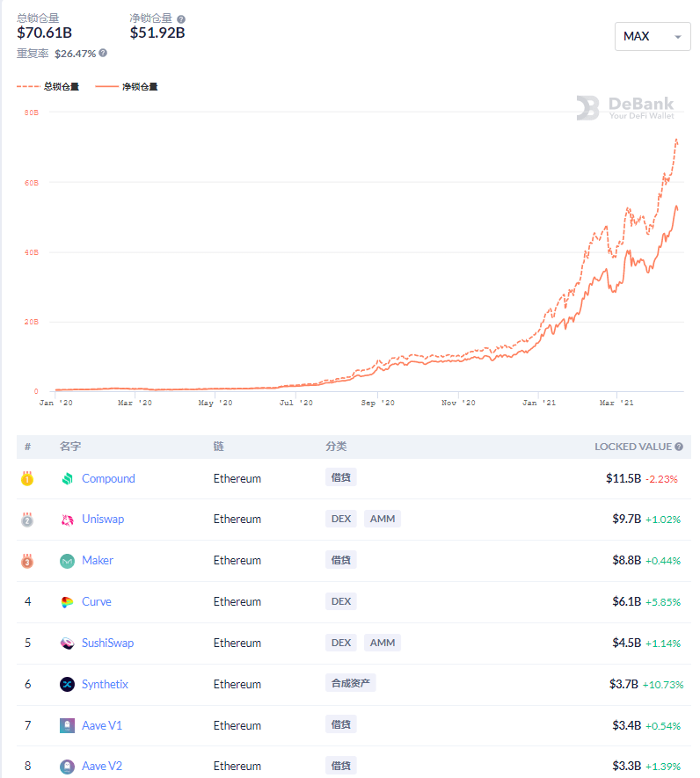Viewport: 700px width, 778px height.
Task: Click the Aave V1 ghost icon
Action: (67, 725)
